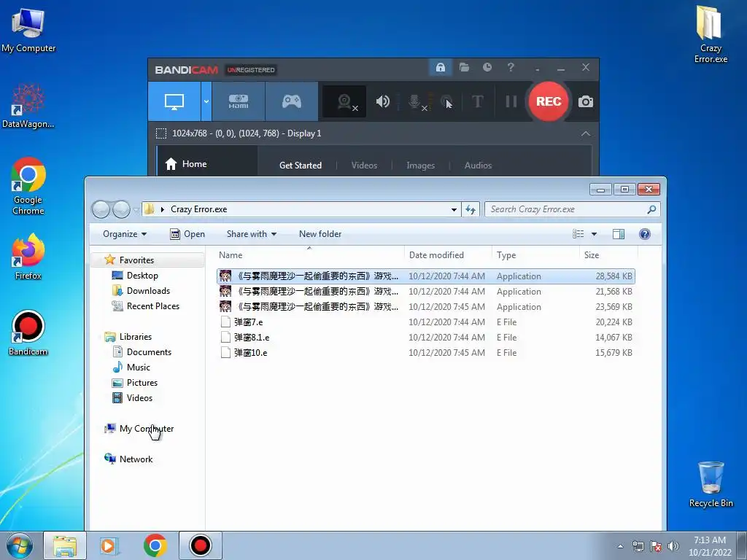This screenshot has height=560, width=747.
Task: Select game recording mode gamepad icon
Action: pyautogui.click(x=292, y=101)
